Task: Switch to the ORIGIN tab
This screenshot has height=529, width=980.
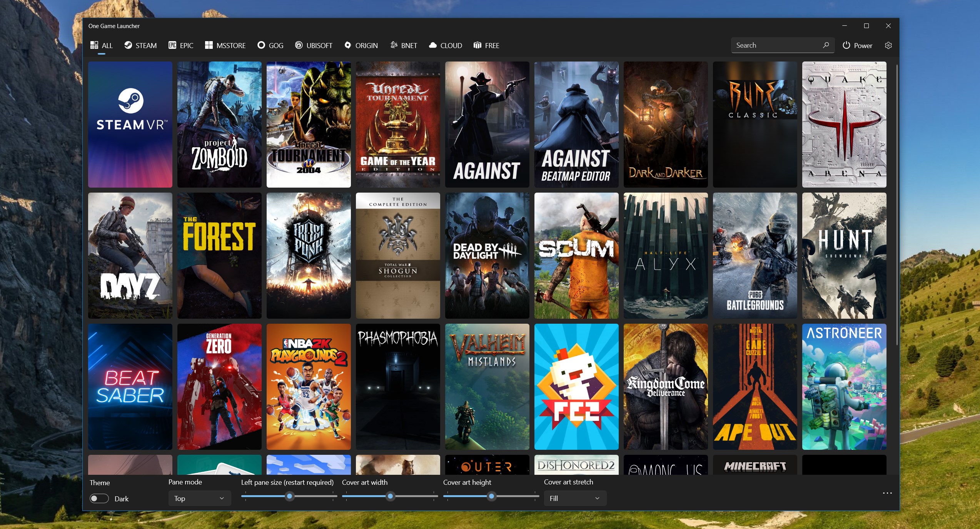Action: coord(361,45)
